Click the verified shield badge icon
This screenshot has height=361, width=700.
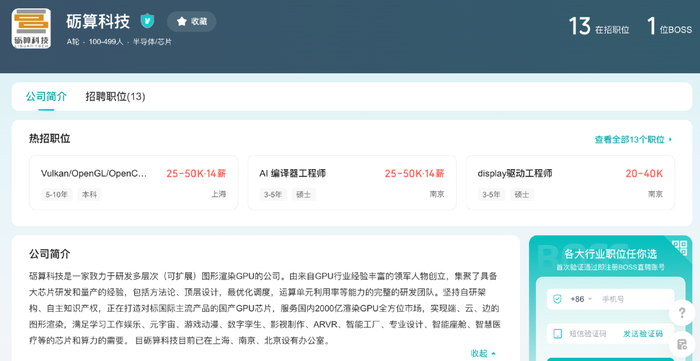coord(147,21)
